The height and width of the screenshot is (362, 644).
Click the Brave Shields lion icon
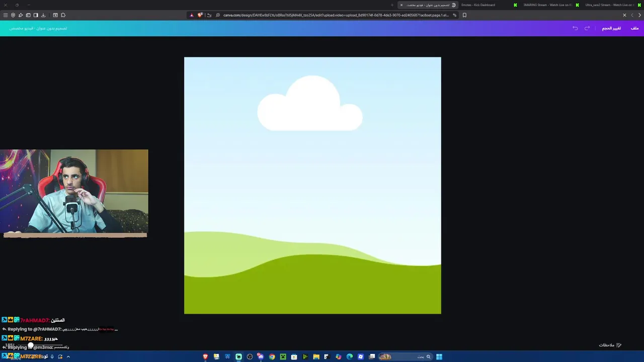pos(200,15)
